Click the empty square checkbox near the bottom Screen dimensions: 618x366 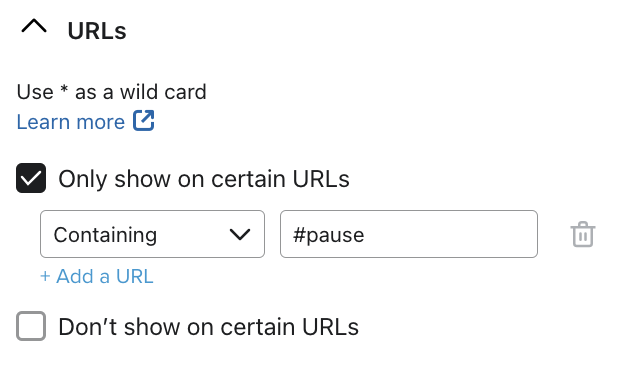[31, 326]
